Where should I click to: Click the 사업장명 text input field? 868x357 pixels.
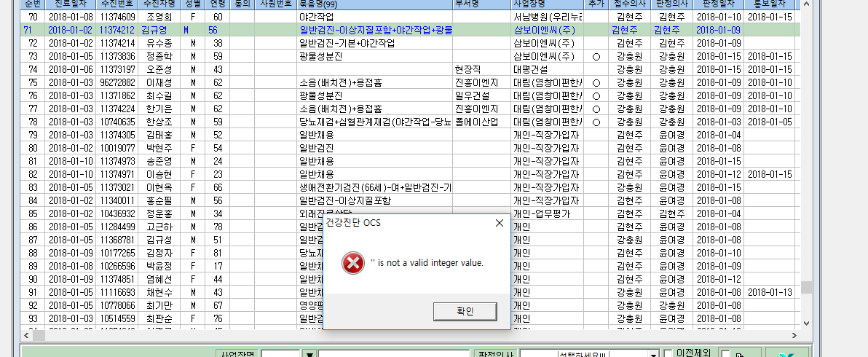coord(394,354)
